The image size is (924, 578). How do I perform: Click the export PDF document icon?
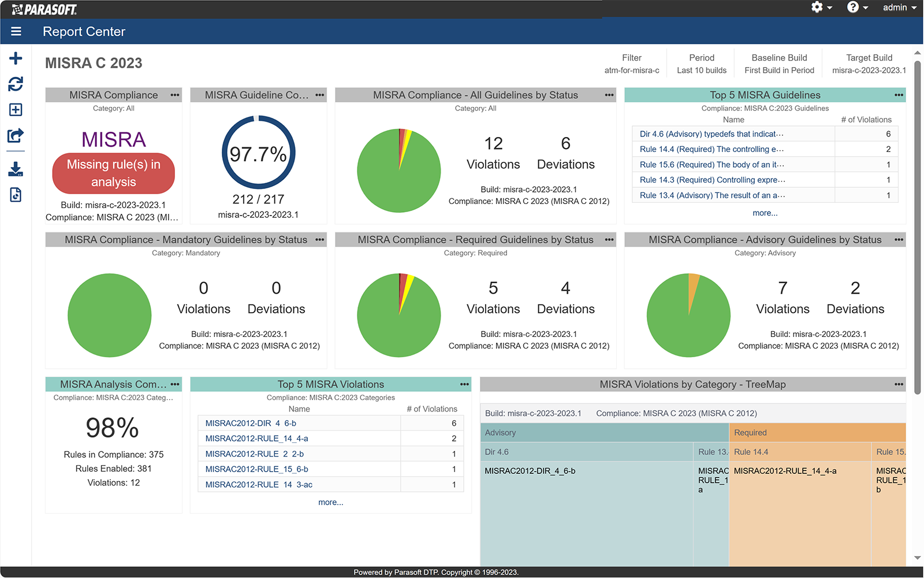pyautogui.click(x=16, y=195)
